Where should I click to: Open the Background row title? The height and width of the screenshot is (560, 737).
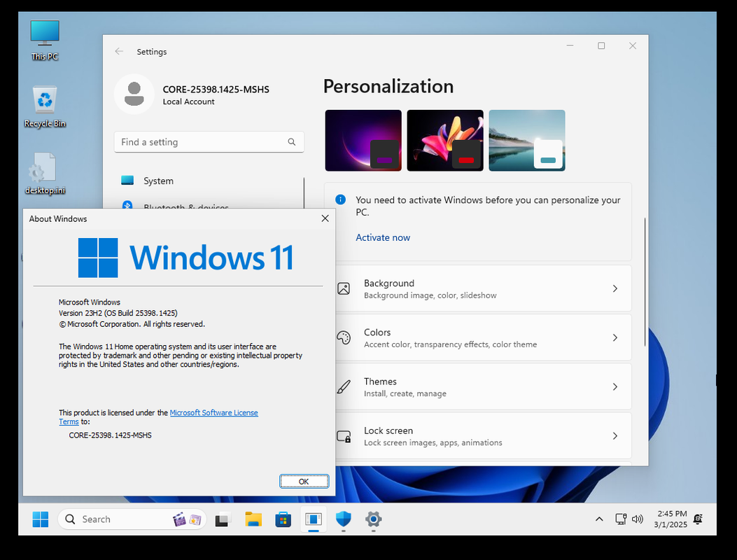[388, 283]
